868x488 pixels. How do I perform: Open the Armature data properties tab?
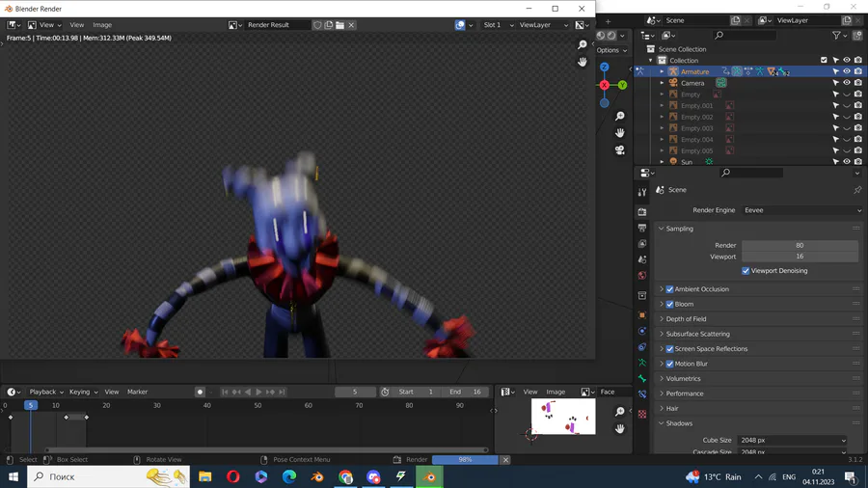click(642, 363)
